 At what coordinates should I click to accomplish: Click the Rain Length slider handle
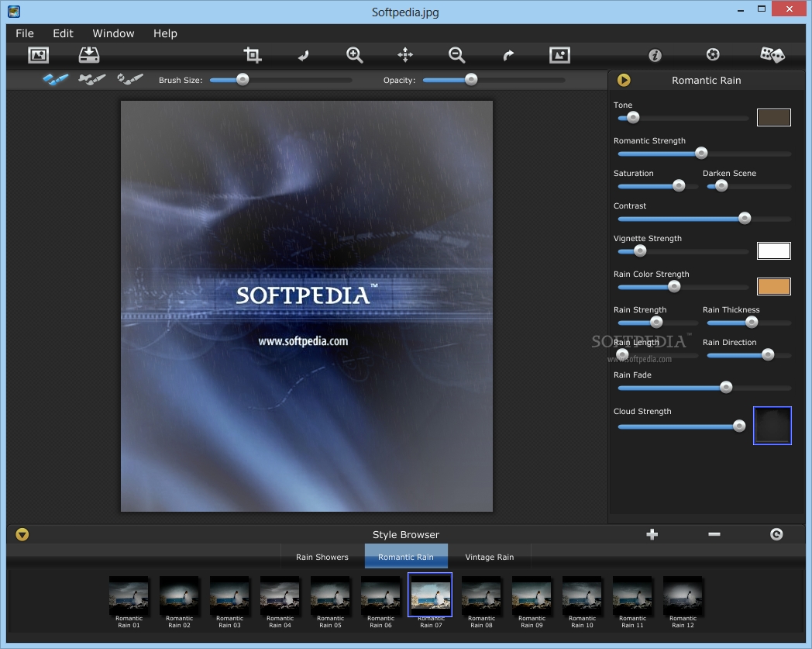coord(622,354)
